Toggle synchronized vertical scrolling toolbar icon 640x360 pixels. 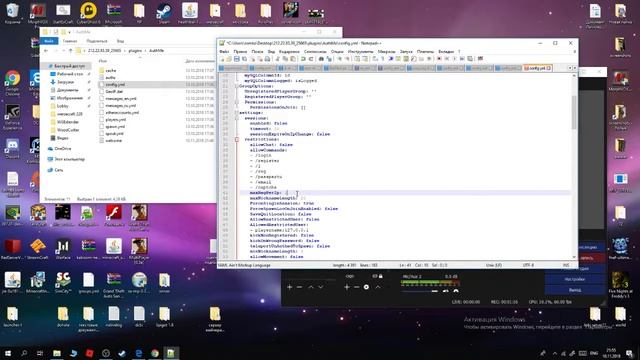click(357, 59)
